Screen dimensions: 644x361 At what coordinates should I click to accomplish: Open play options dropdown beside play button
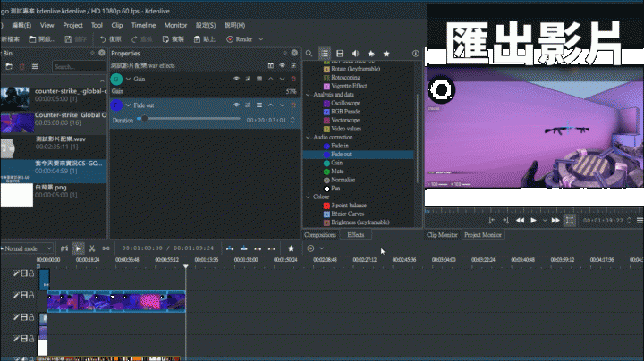pyautogui.click(x=545, y=221)
